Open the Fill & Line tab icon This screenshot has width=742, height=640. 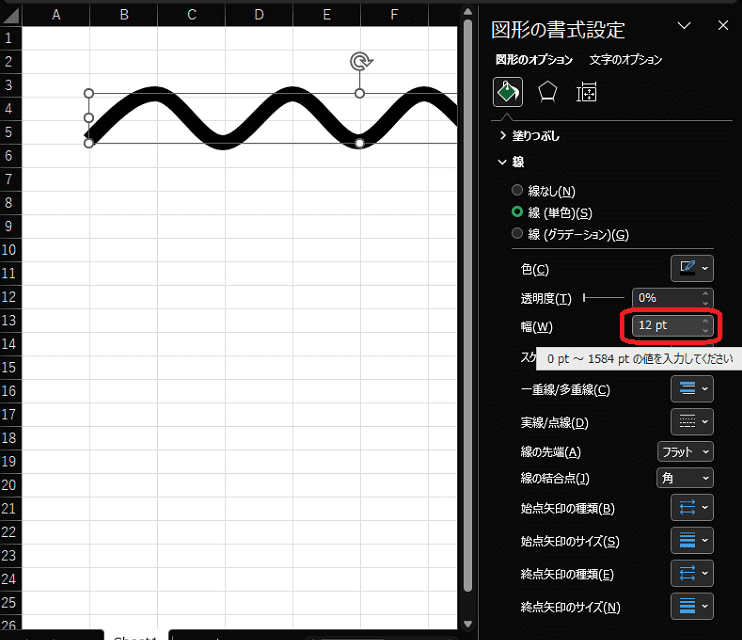(x=508, y=92)
